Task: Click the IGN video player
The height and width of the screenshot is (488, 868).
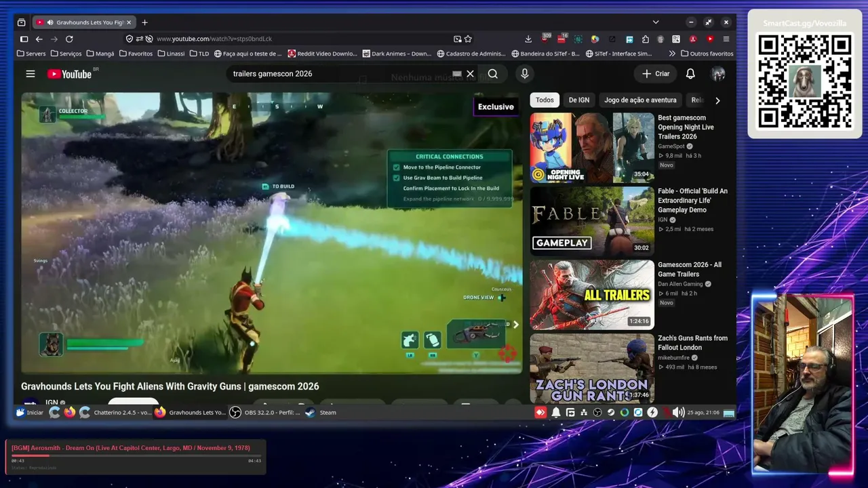Action: [x=271, y=233]
